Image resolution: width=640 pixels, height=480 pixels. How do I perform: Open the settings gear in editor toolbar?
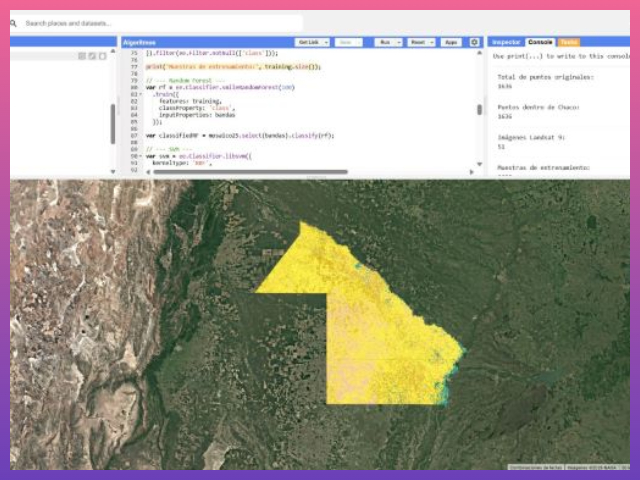coord(475,42)
